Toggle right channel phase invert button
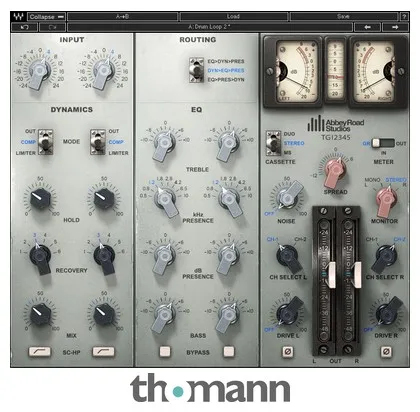 pos(386,351)
